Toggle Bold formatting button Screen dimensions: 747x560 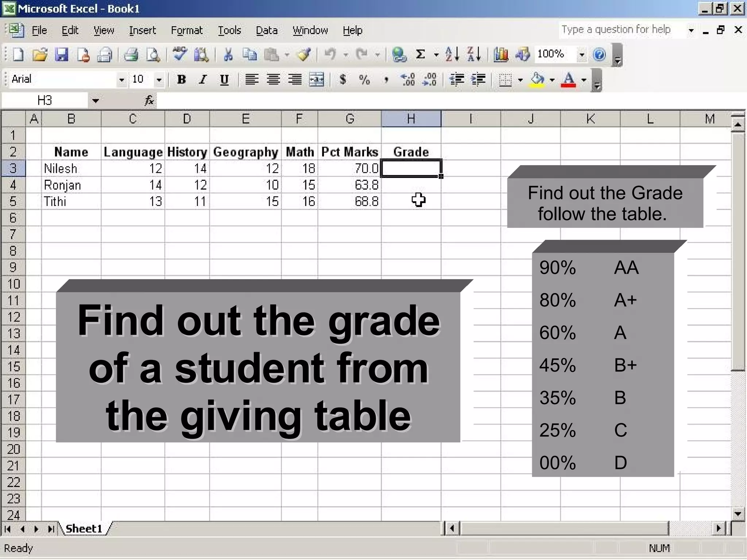[x=181, y=79]
